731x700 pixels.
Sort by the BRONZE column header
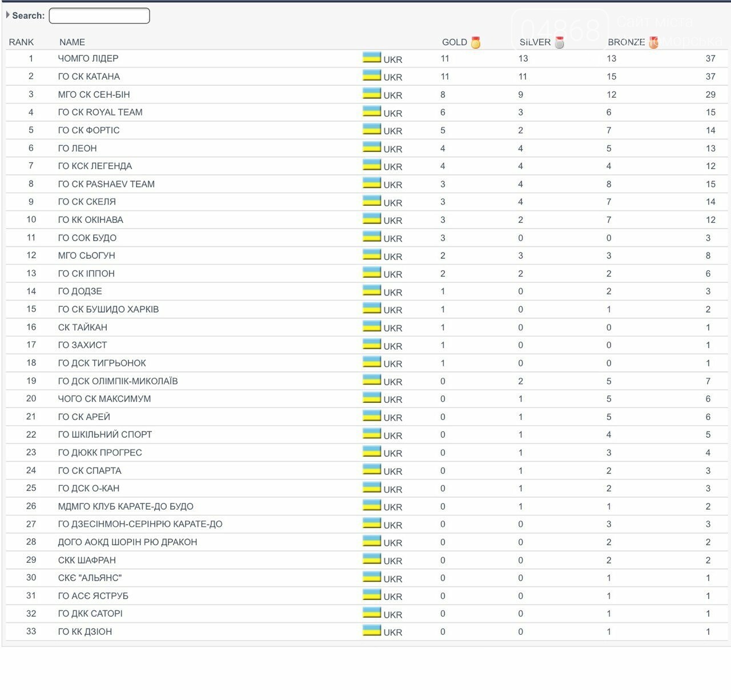(626, 42)
